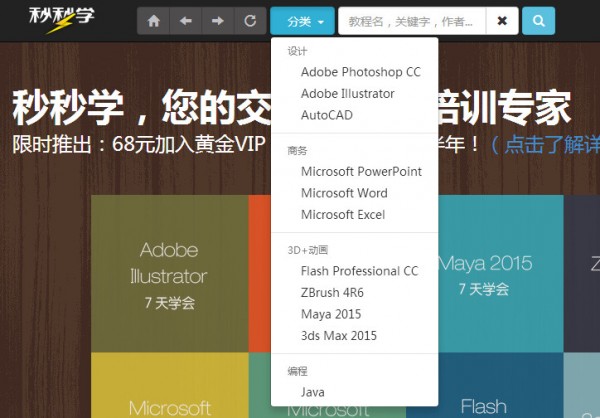Go forward with the right arrow

(218, 21)
